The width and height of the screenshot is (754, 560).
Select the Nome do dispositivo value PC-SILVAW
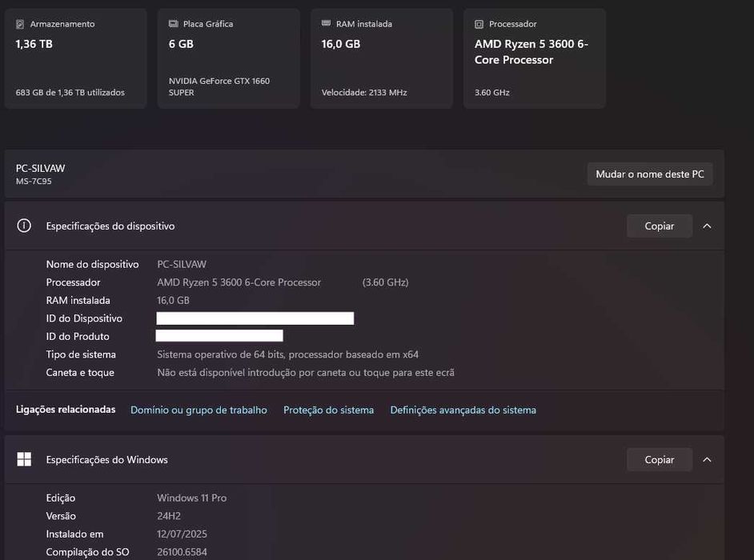click(x=182, y=264)
